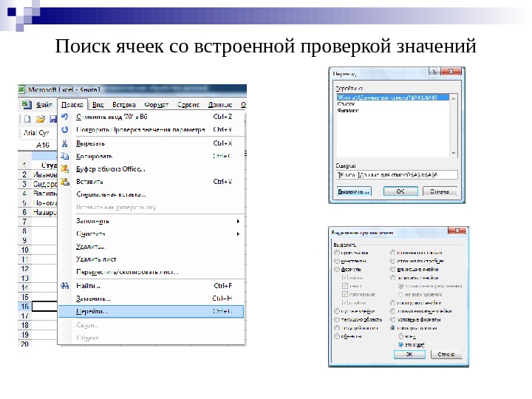The image size is (532, 399).
Task: Click the help question mark in Переход dialog
Action: tap(434, 71)
